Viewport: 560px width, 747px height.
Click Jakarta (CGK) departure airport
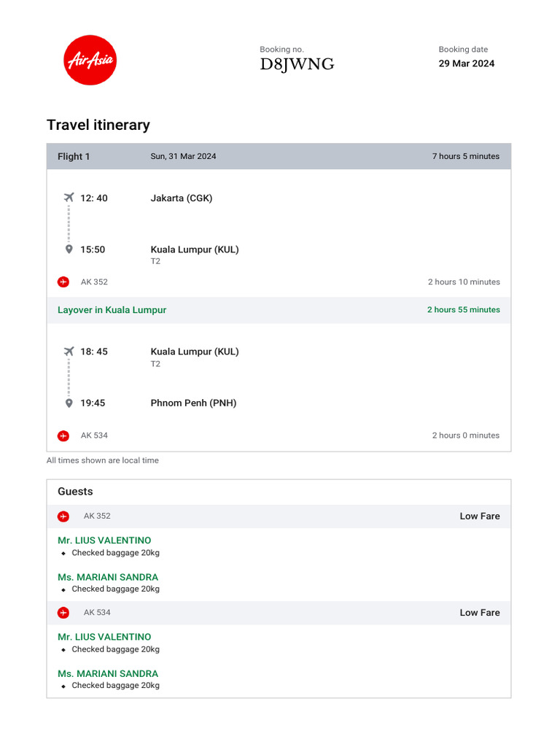(x=182, y=198)
